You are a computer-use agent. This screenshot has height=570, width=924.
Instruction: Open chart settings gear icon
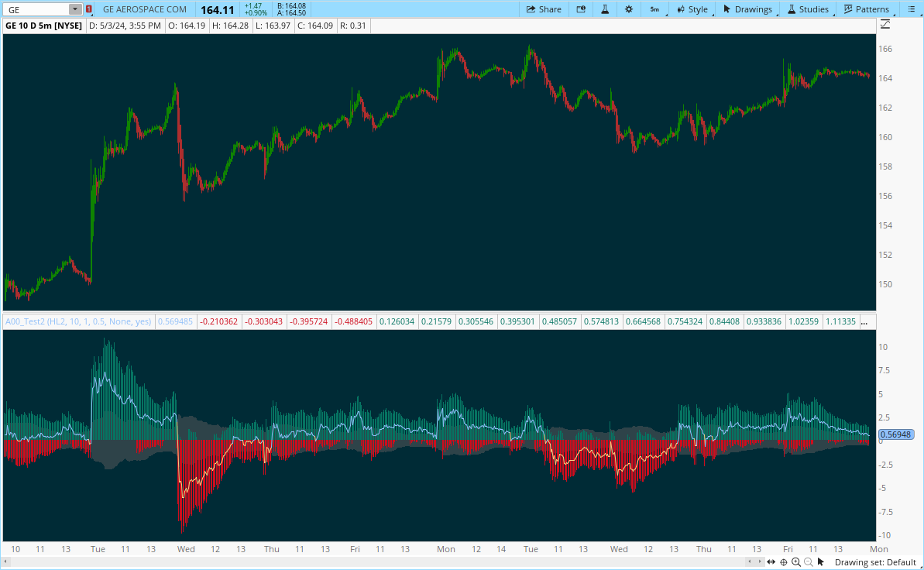[629, 9]
